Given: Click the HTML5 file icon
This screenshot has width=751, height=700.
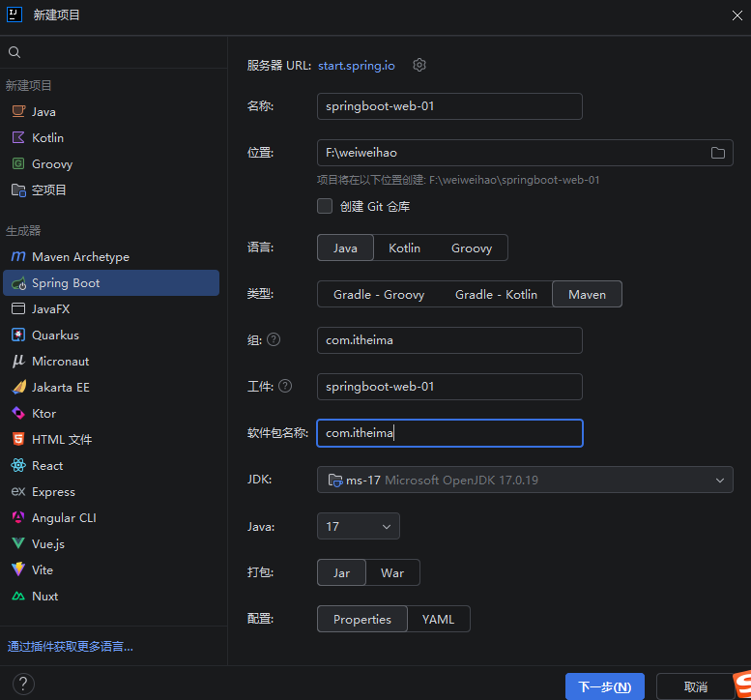Looking at the screenshot, I should 18,439.
